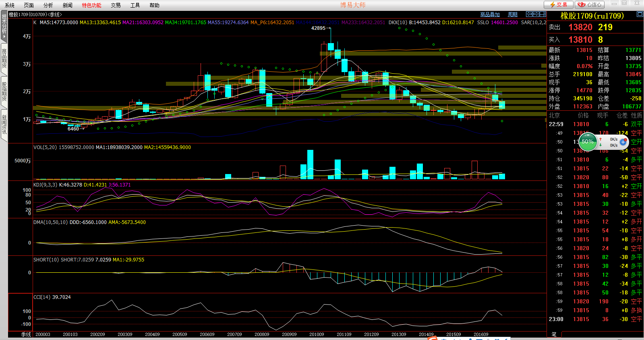
Task: Click the 幅度 value 0.07%
Action: coord(584,66)
